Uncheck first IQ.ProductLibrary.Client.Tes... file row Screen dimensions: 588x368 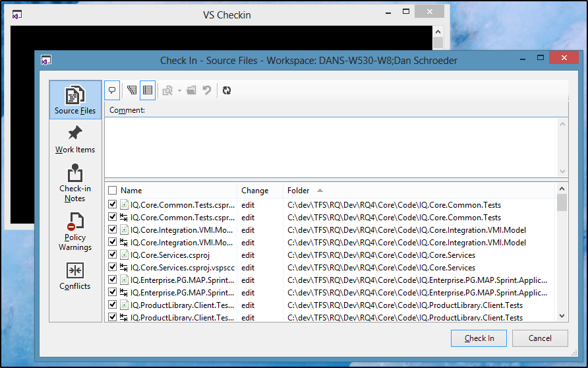[113, 305]
